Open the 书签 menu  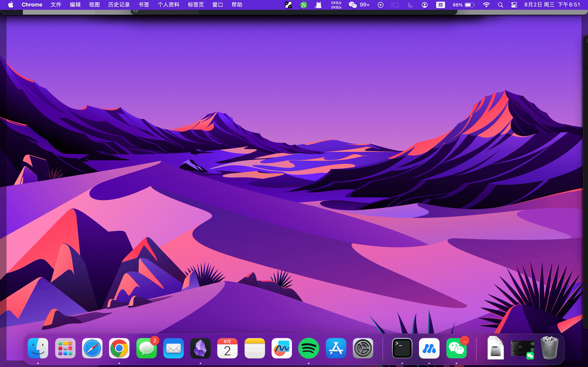point(144,5)
